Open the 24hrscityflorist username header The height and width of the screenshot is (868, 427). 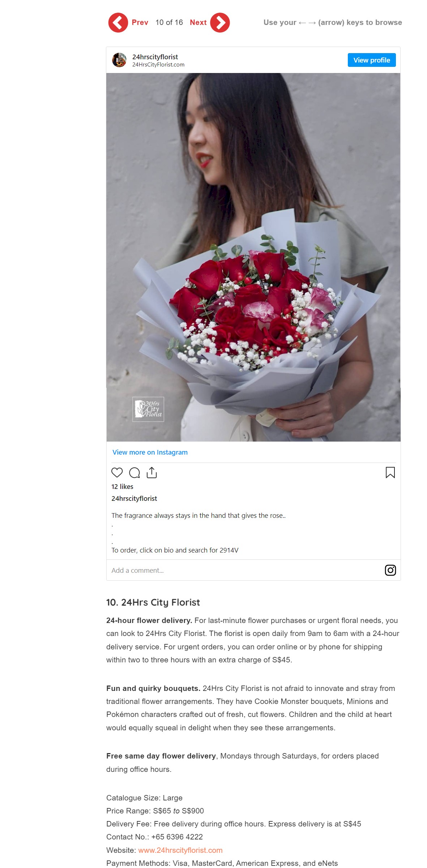pyautogui.click(x=155, y=57)
